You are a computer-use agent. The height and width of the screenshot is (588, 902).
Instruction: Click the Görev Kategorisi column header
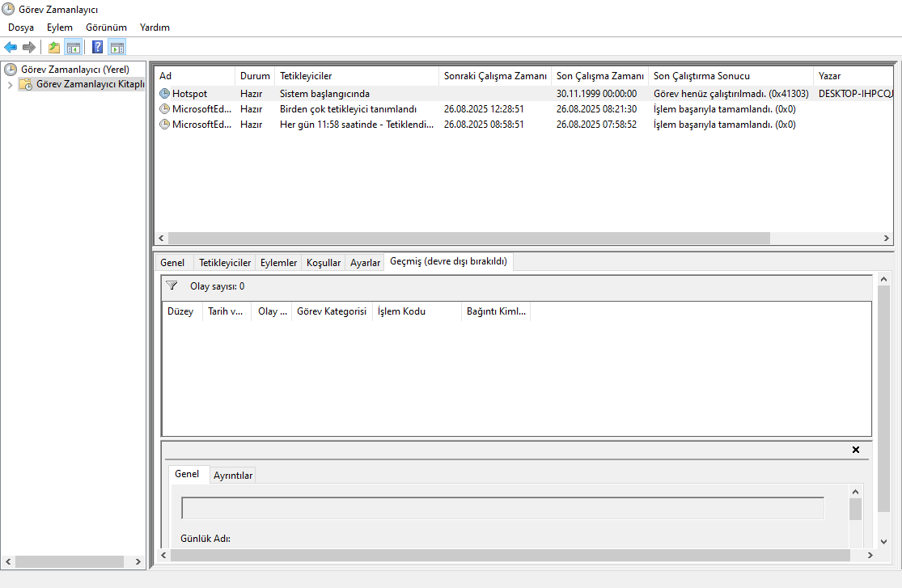pyautogui.click(x=332, y=311)
